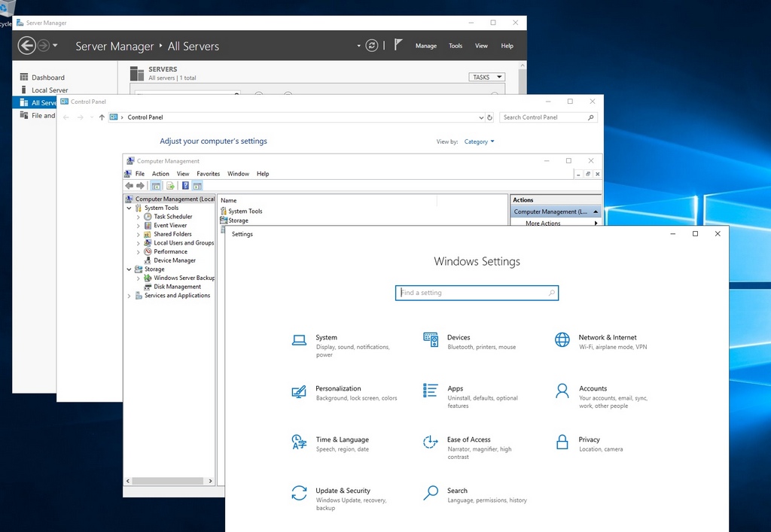
Task: Click Export List icon in Computer Management toolbar
Action: point(170,186)
